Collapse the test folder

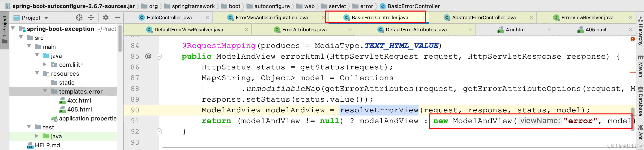(x=29, y=127)
